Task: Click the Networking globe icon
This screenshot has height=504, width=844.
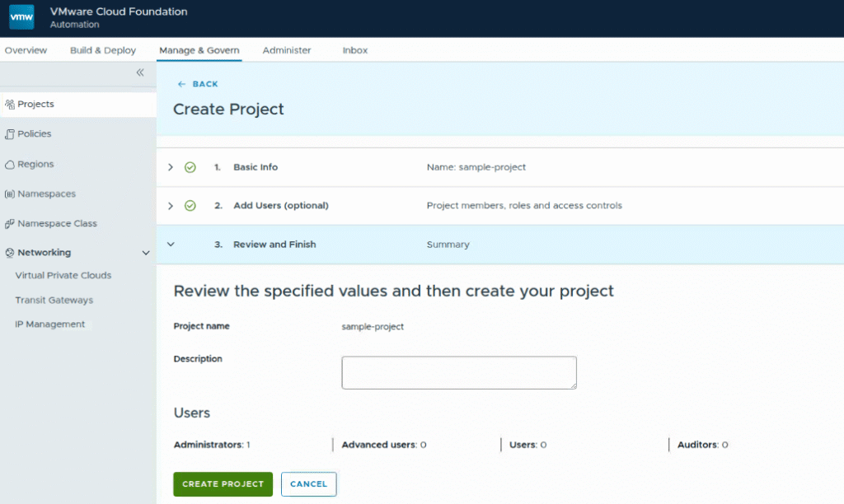Action: [10, 253]
